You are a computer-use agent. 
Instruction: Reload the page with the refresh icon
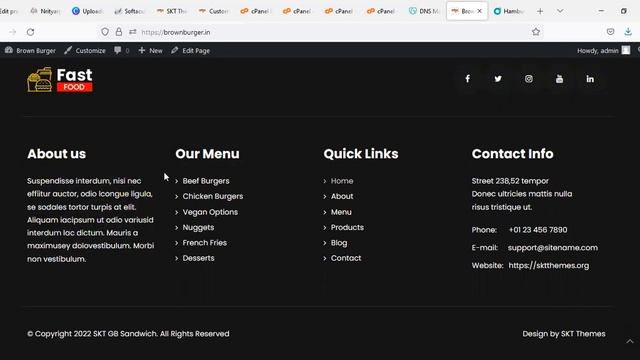point(31,32)
